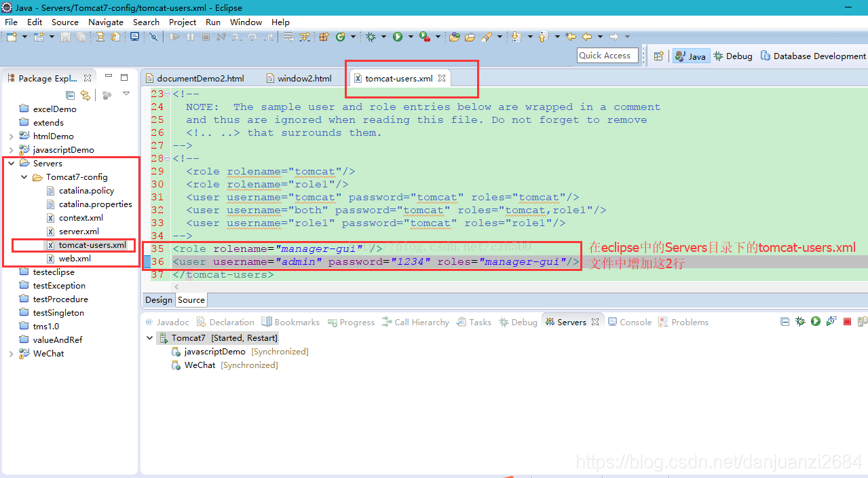Click the Open Perspective icon
Screen dimensions: 868x478
click(658, 56)
